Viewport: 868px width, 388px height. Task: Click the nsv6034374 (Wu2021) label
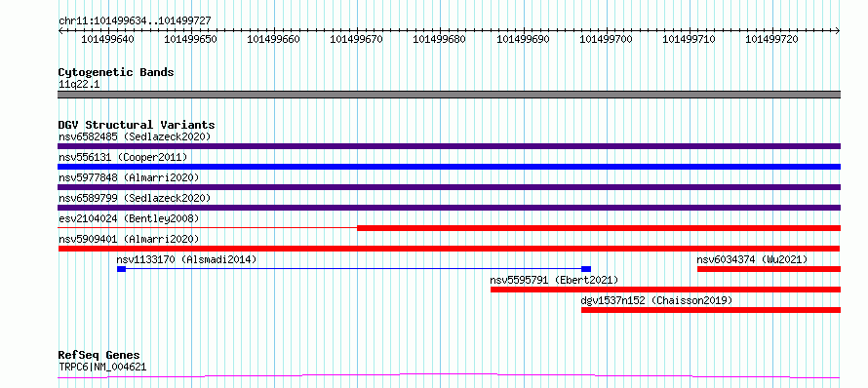pyautogui.click(x=752, y=259)
